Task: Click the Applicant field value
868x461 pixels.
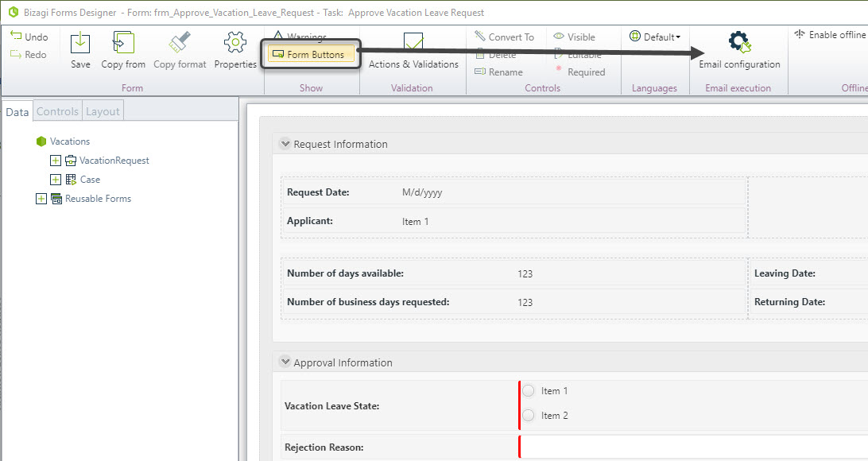Action: tap(415, 222)
